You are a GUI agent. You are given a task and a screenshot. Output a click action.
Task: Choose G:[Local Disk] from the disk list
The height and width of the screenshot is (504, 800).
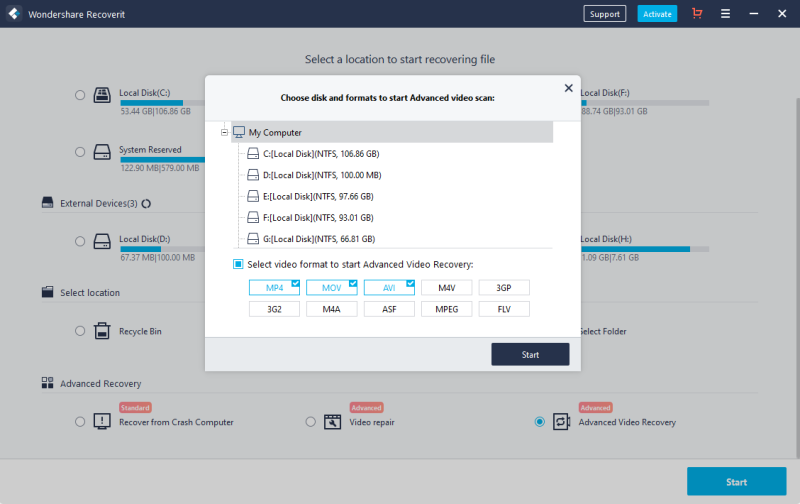317,239
